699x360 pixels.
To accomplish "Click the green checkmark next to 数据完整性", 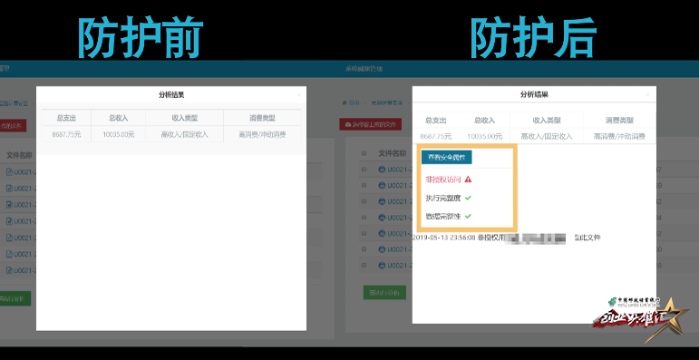I will pyautogui.click(x=468, y=216).
